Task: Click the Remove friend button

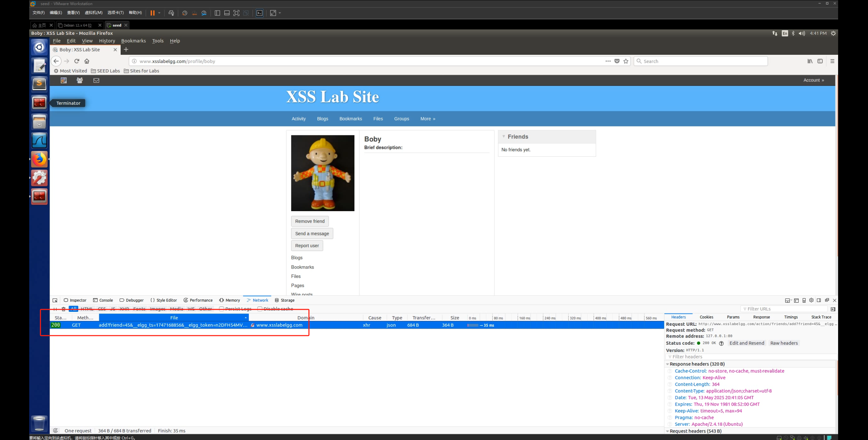Action: [x=310, y=221]
